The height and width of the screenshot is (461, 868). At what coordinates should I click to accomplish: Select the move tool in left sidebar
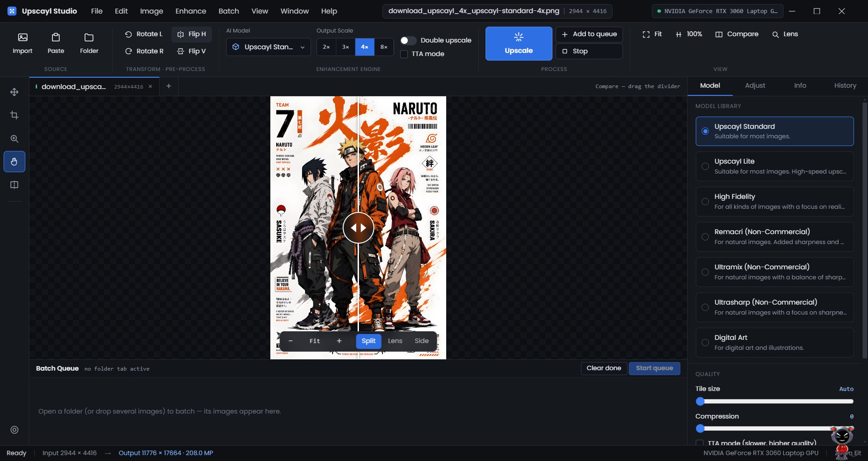point(14,92)
